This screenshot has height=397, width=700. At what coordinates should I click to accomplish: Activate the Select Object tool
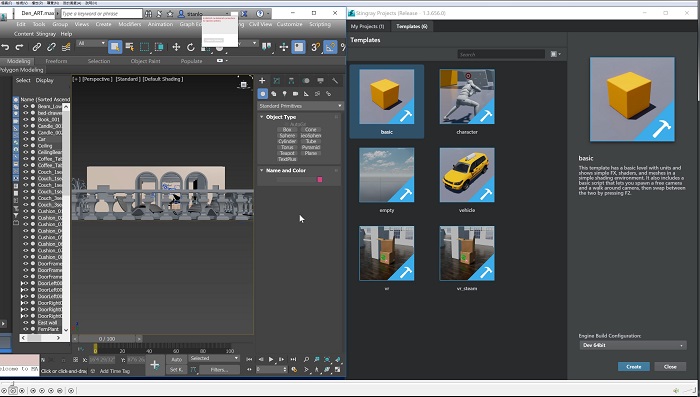click(115, 47)
